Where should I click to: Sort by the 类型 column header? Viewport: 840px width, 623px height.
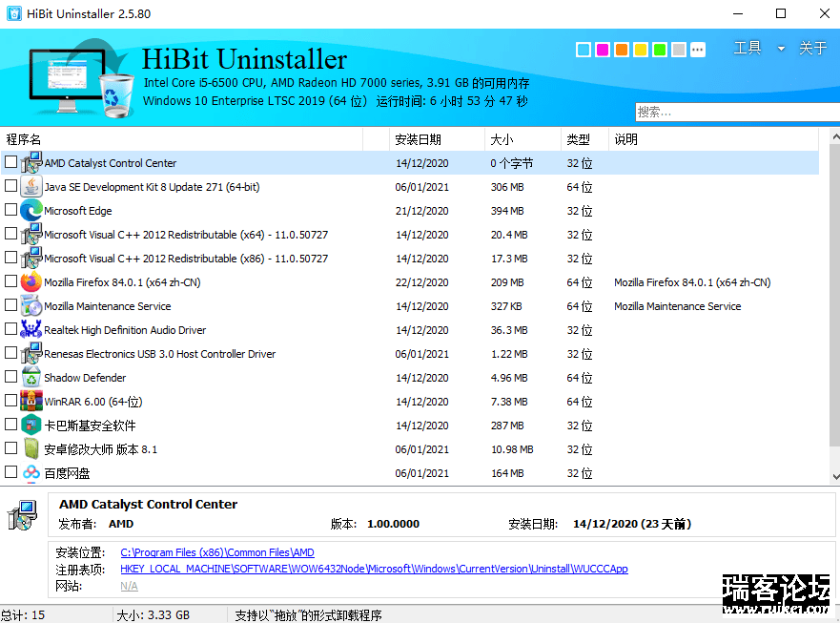[584, 139]
